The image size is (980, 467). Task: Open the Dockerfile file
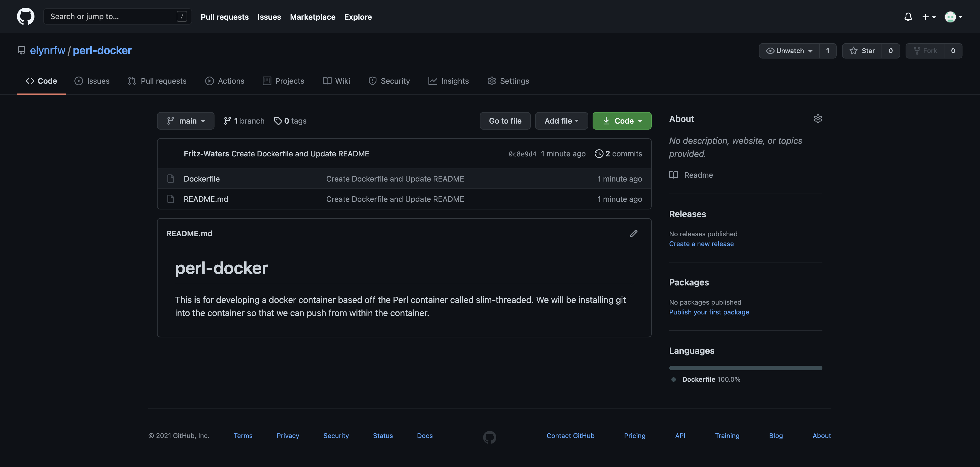pyautogui.click(x=202, y=179)
